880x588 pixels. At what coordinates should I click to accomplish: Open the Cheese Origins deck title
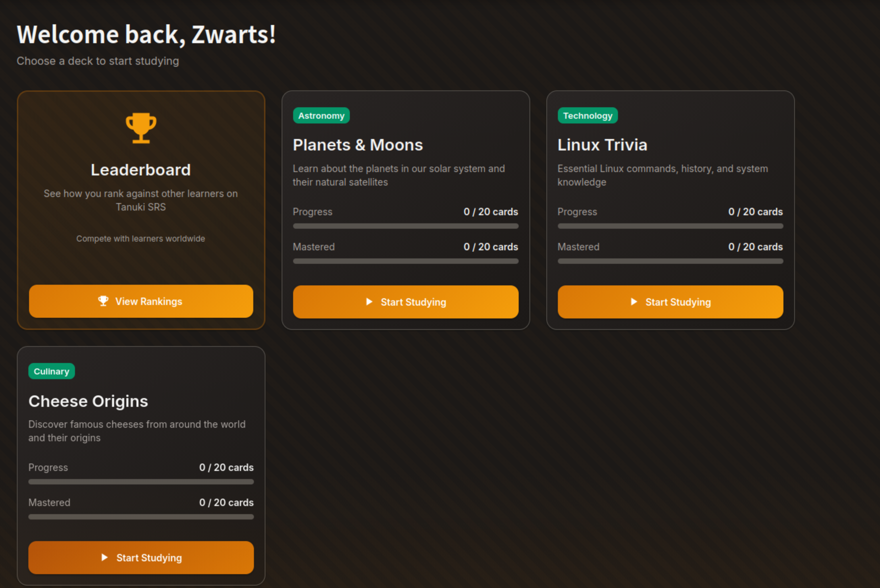(x=88, y=401)
